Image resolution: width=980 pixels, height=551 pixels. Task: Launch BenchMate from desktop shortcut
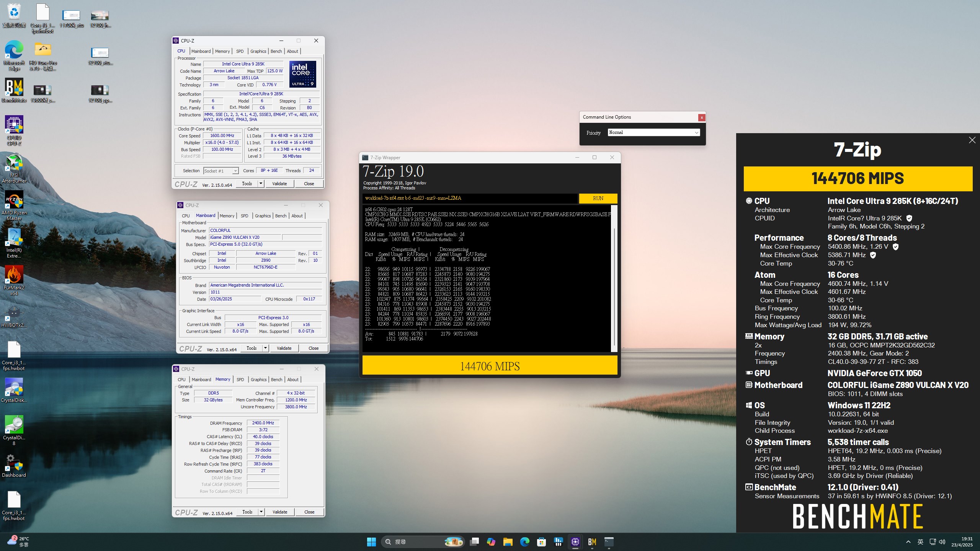pos(14,91)
